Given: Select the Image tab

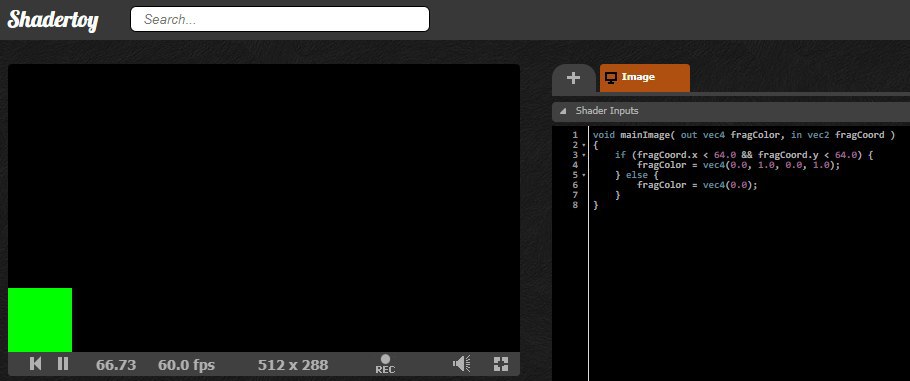Looking at the screenshot, I should pos(645,78).
